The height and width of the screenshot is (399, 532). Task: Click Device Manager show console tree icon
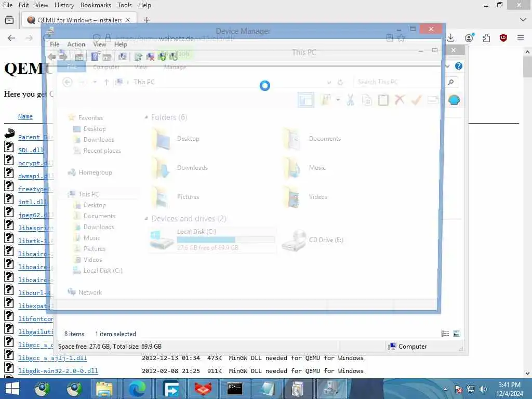click(x=79, y=57)
